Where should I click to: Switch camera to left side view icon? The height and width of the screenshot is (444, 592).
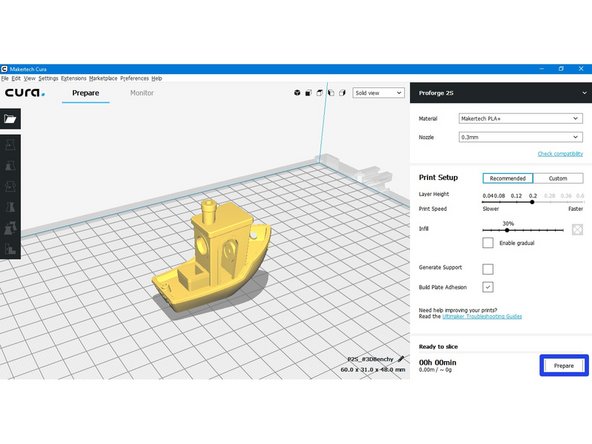[x=331, y=93]
